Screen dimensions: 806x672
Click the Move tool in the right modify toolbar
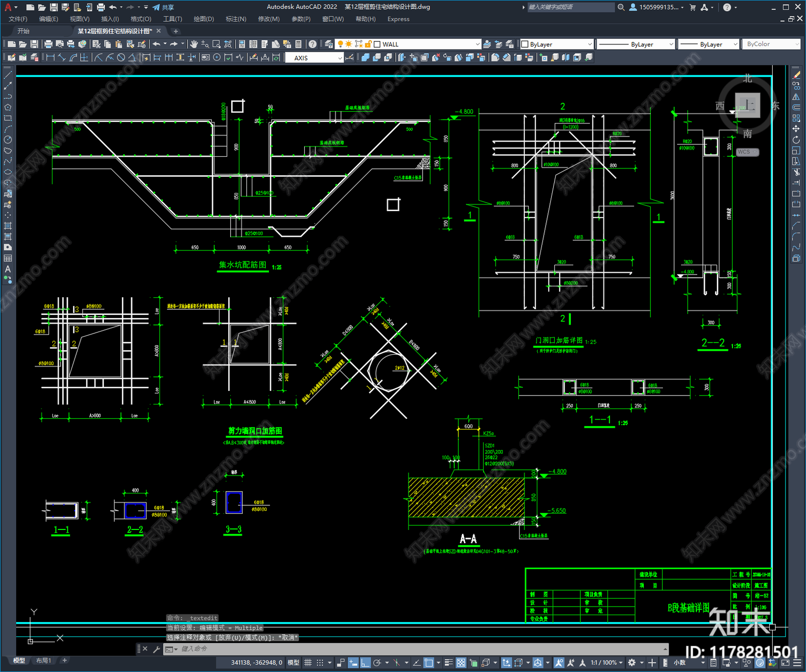pyautogui.click(x=796, y=129)
